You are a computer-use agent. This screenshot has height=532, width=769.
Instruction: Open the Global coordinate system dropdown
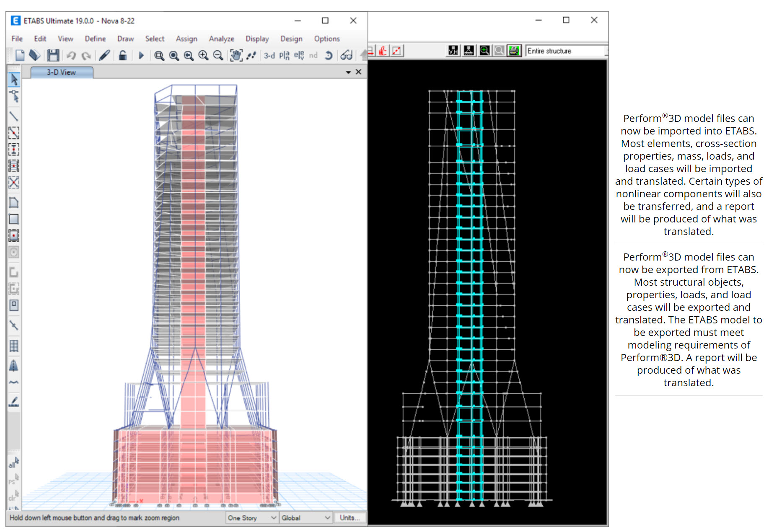click(x=306, y=518)
